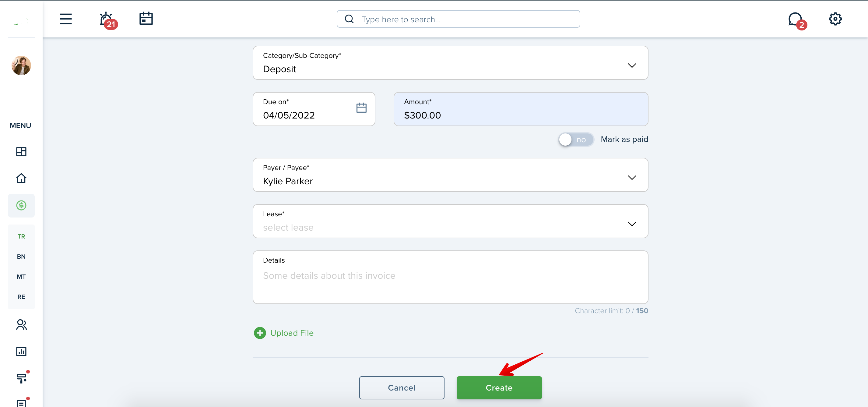Viewport: 868px width, 407px height.
Task: Open the reports chart icon in sidebar
Action: (x=21, y=352)
